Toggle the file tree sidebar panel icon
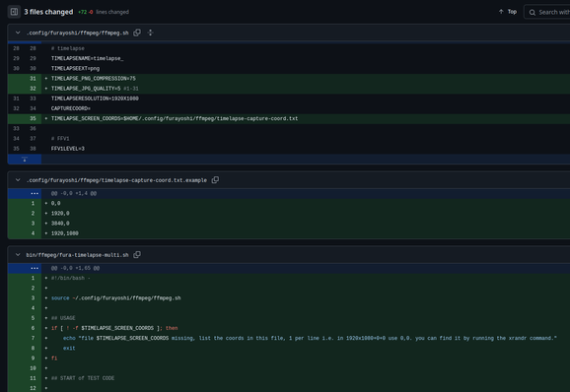The width and height of the screenshot is (570, 392). pyautogui.click(x=14, y=12)
